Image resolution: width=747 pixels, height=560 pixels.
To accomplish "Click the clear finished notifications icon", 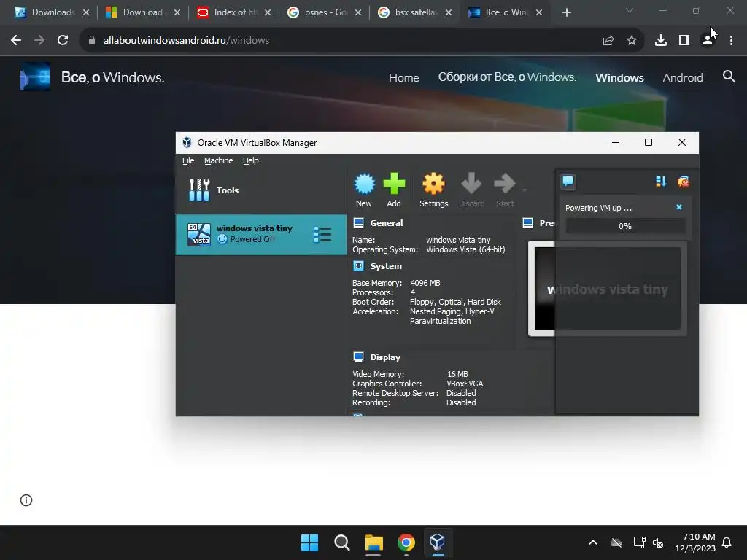I will tap(683, 182).
